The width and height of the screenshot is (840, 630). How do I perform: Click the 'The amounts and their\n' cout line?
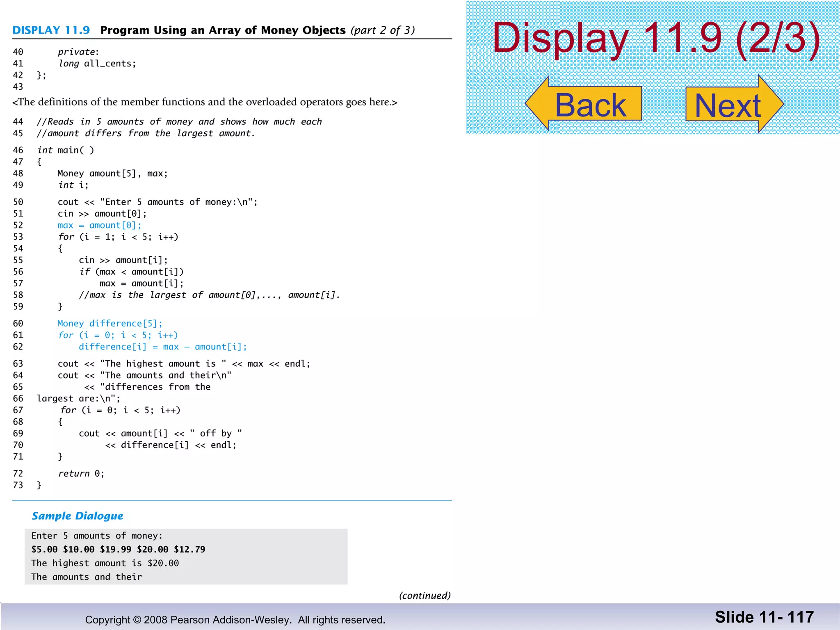pos(144,375)
